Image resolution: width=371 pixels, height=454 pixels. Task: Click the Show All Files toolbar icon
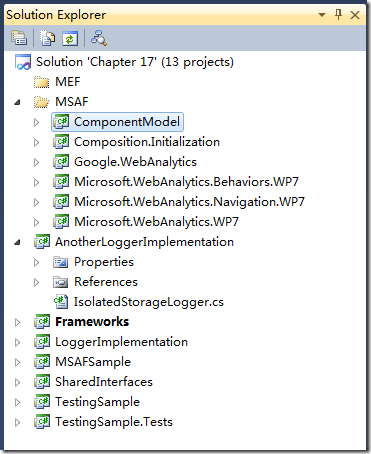coord(47,38)
